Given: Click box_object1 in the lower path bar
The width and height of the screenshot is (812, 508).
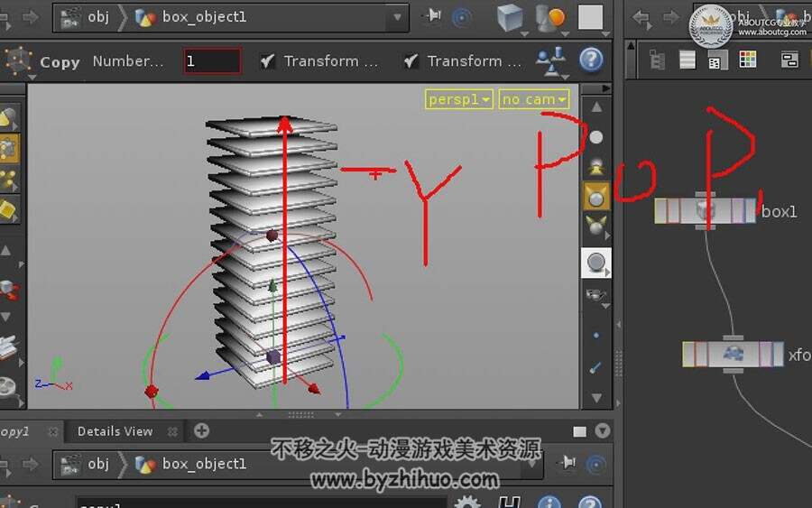Looking at the screenshot, I should pos(205,464).
